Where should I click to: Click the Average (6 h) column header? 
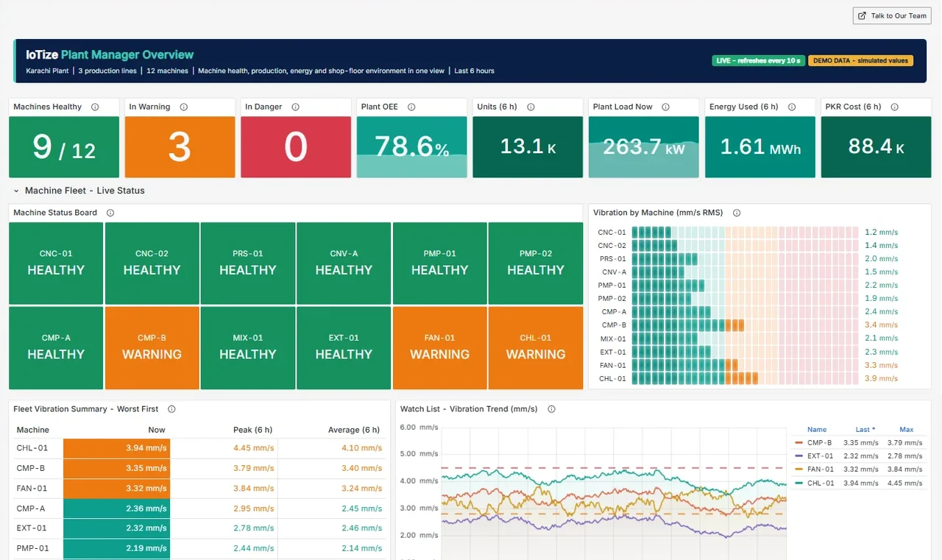pos(354,430)
